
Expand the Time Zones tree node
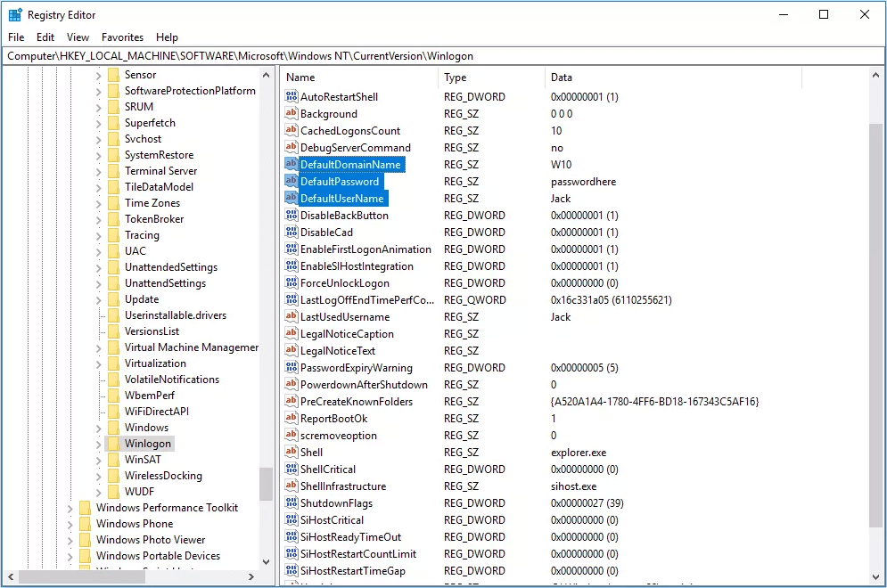click(98, 203)
